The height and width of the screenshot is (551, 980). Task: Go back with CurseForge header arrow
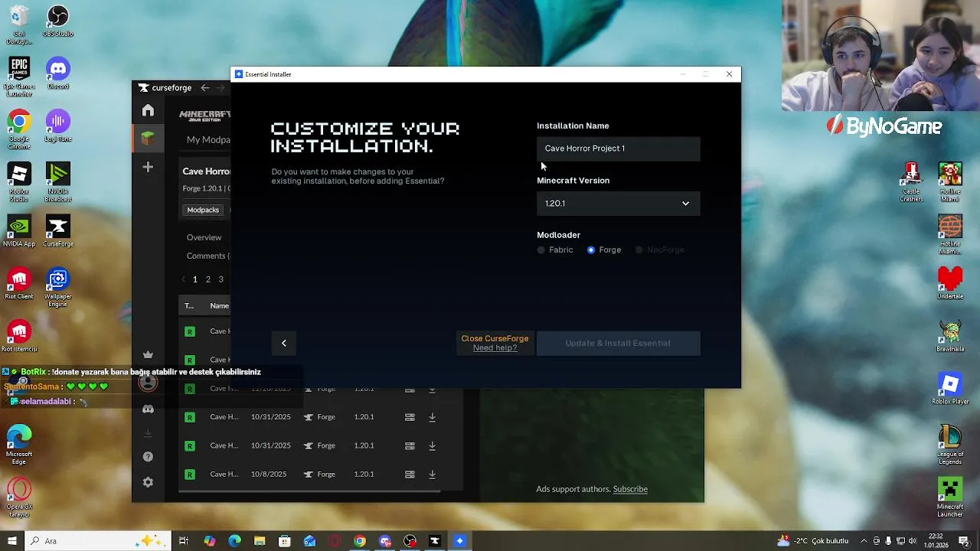coord(205,88)
